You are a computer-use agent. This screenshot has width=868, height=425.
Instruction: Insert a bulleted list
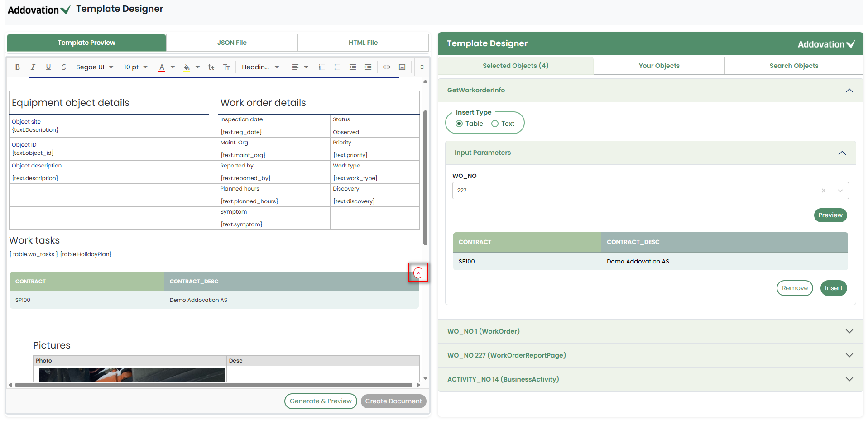337,67
